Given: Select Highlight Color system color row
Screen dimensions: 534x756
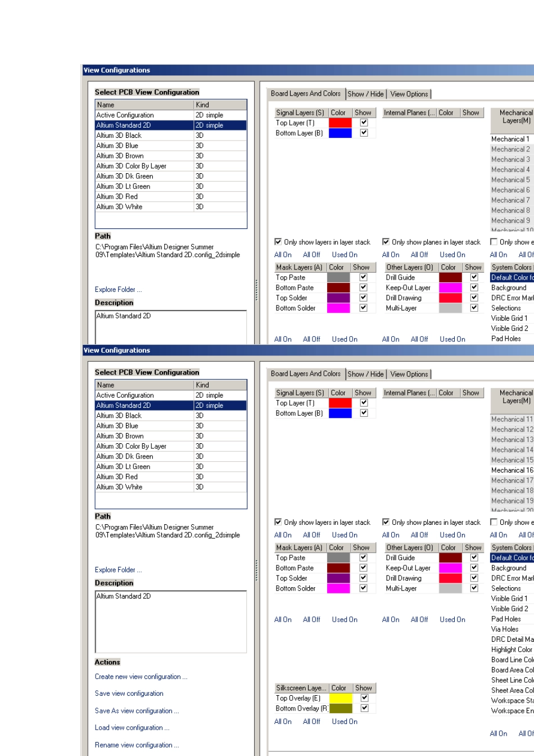Looking at the screenshot, I should [512, 649].
